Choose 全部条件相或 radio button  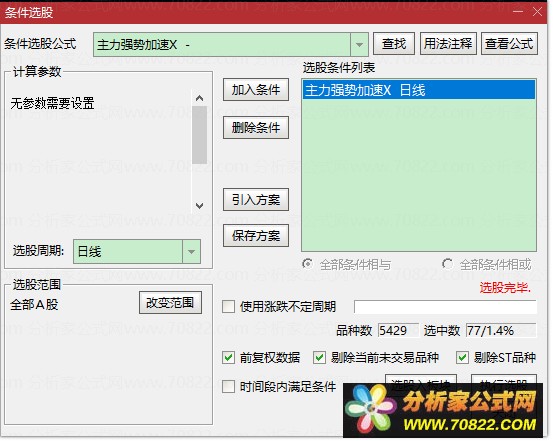coord(447,264)
